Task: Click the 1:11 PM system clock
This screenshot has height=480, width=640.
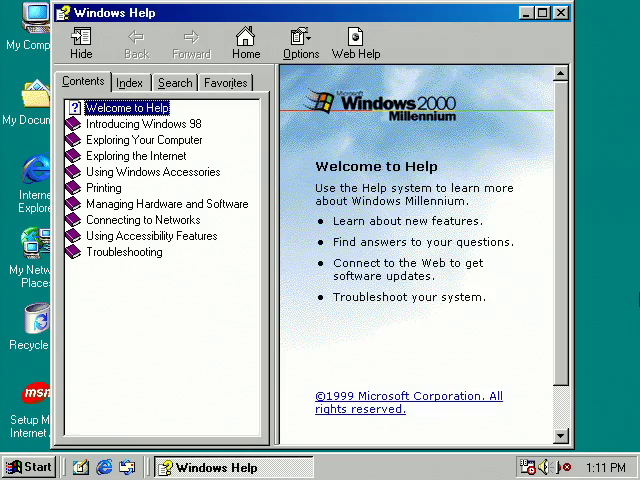Action: [x=606, y=467]
